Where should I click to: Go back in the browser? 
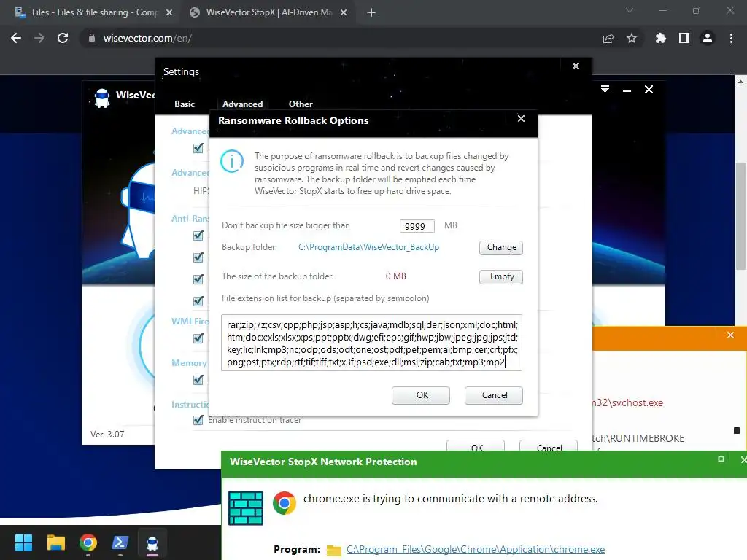click(x=16, y=38)
